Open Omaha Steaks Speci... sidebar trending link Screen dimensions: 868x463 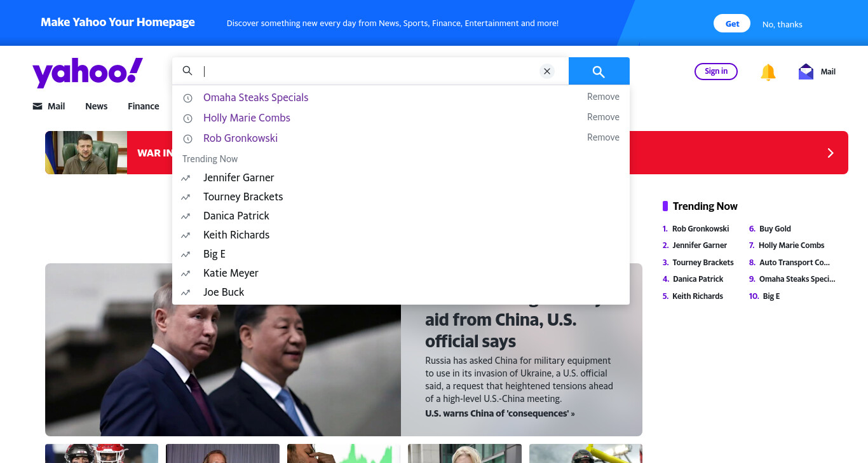tap(797, 279)
